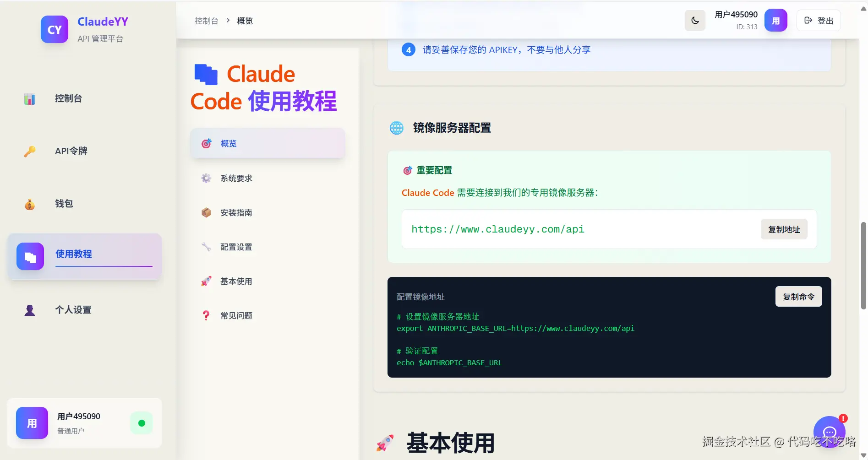Image resolution: width=868 pixels, height=460 pixels.
Task: Click the 常见问题 question mark icon
Action: click(x=207, y=315)
